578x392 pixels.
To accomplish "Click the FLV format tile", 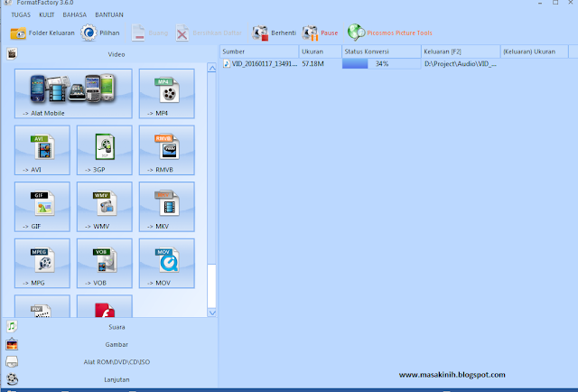I will (x=42, y=306).
